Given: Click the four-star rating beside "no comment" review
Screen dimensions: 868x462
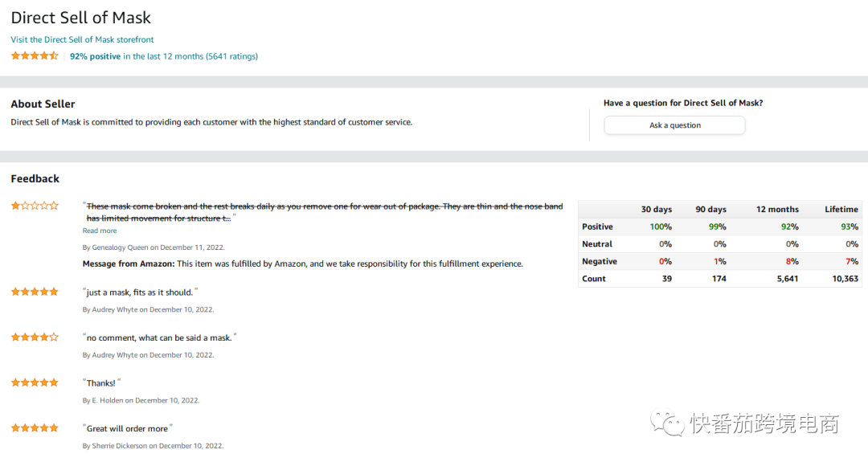Looking at the screenshot, I should (35, 337).
